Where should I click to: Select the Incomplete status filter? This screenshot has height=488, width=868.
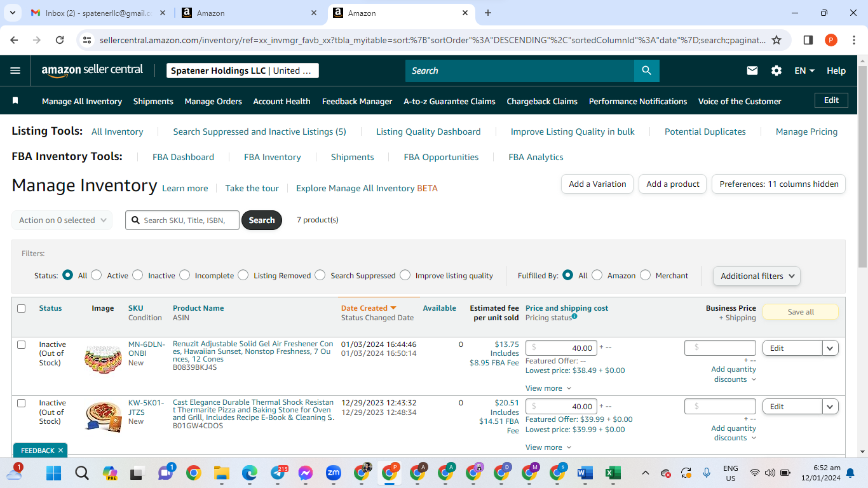coord(185,275)
